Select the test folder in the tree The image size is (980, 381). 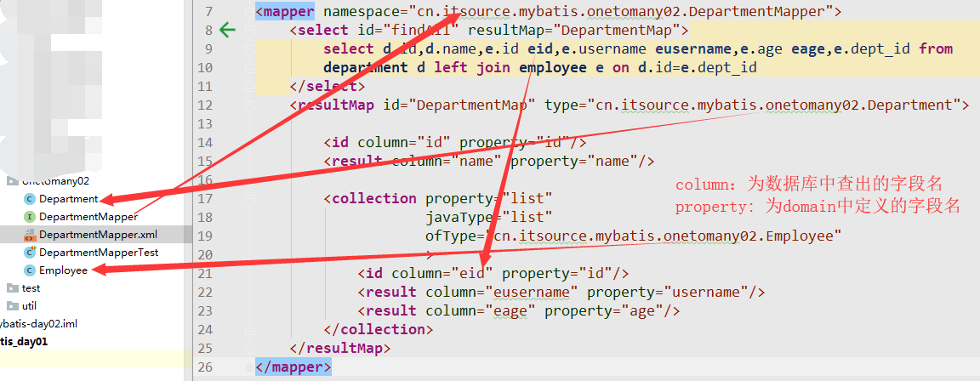tap(31, 288)
